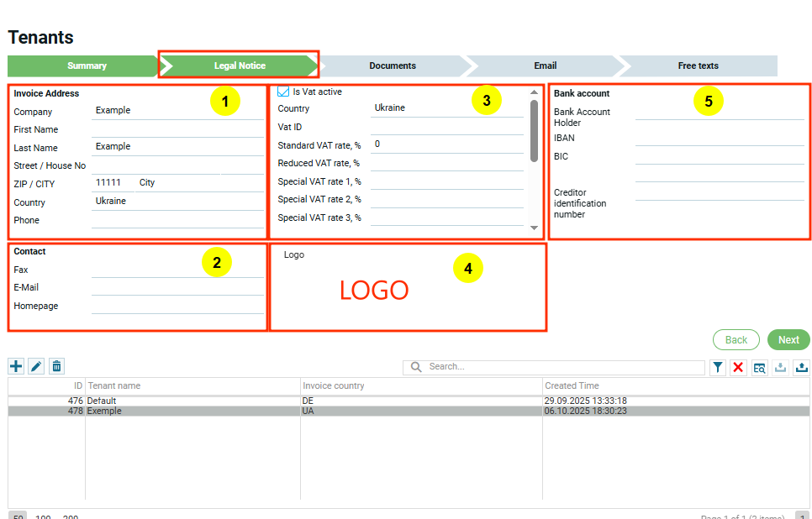Open the Email step tab
The height and width of the screenshot is (519, 812).
click(x=545, y=66)
